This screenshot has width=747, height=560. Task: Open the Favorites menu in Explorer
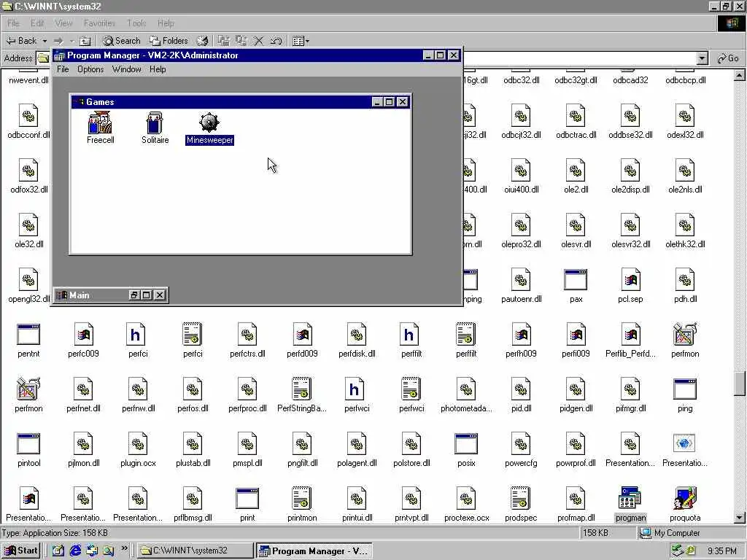click(x=99, y=23)
